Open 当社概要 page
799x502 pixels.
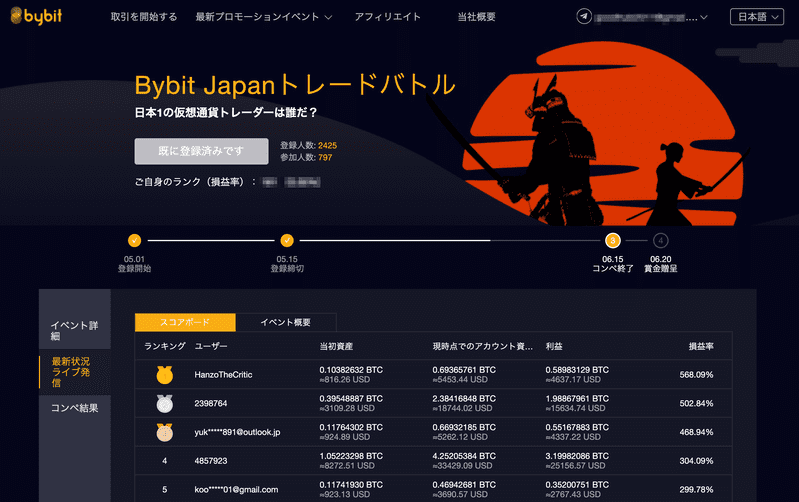476,17
